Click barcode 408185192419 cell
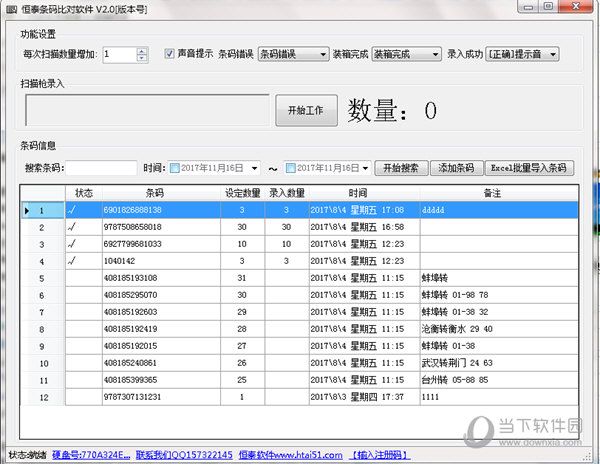The width and height of the screenshot is (600, 464). point(161,329)
